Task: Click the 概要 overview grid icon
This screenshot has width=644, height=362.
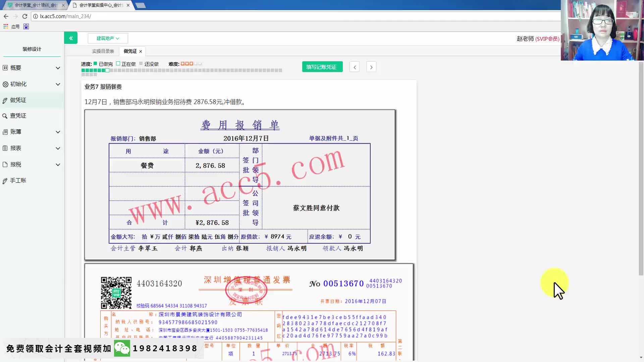Action: pyautogui.click(x=5, y=68)
